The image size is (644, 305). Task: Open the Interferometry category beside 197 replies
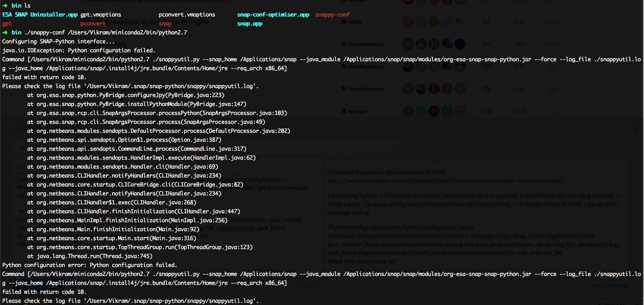coord(363,67)
